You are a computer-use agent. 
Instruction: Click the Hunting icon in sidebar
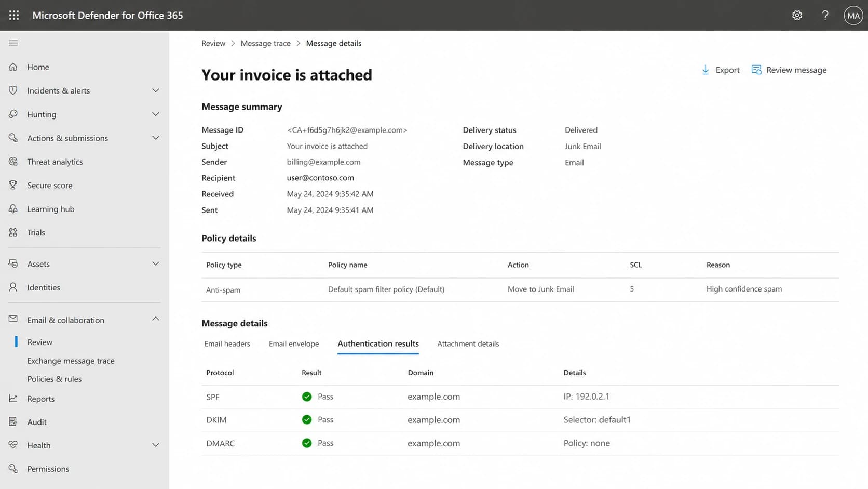point(13,114)
